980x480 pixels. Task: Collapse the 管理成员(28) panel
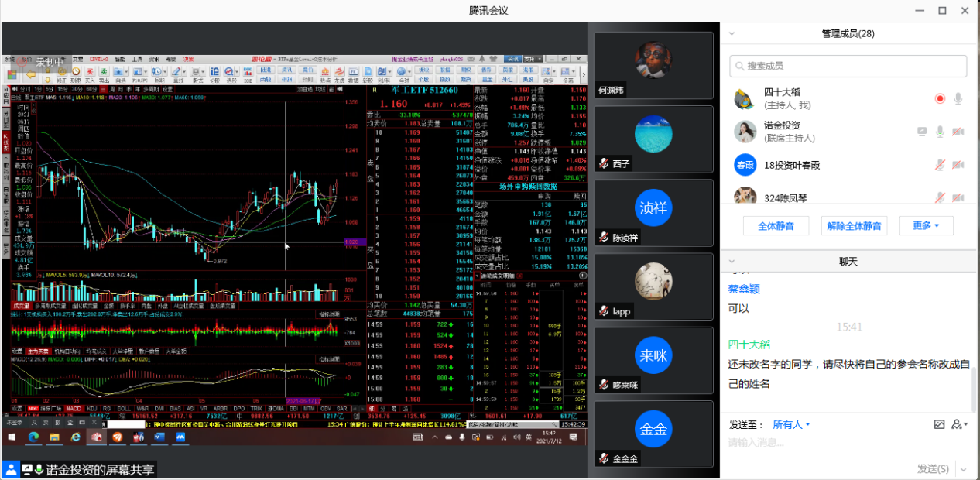coord(732,33)
